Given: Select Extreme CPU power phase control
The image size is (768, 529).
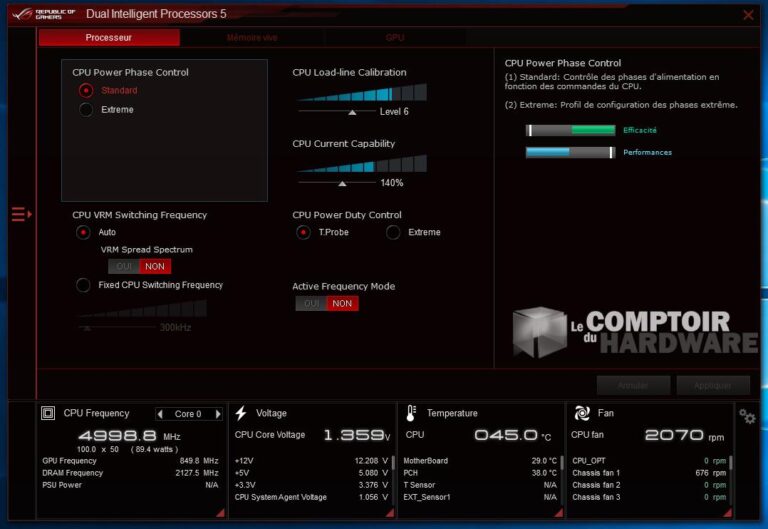Looking at the screenshot, I should pos(86,110).
